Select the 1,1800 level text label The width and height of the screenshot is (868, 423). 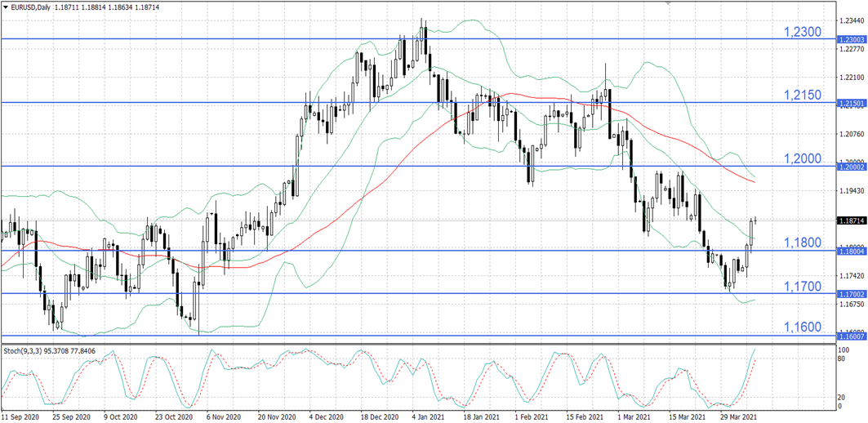tap(803, 243)
